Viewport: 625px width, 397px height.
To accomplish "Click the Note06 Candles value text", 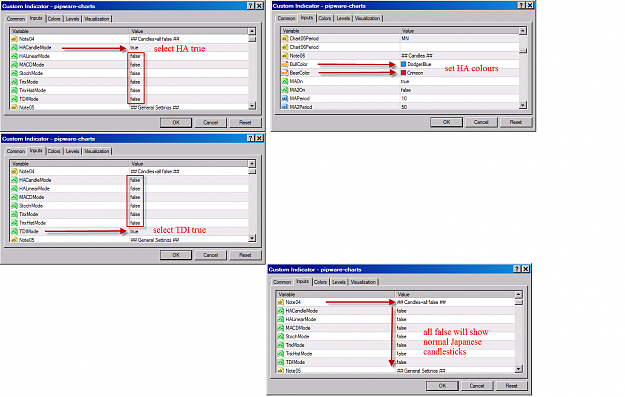I will point(417,56).
